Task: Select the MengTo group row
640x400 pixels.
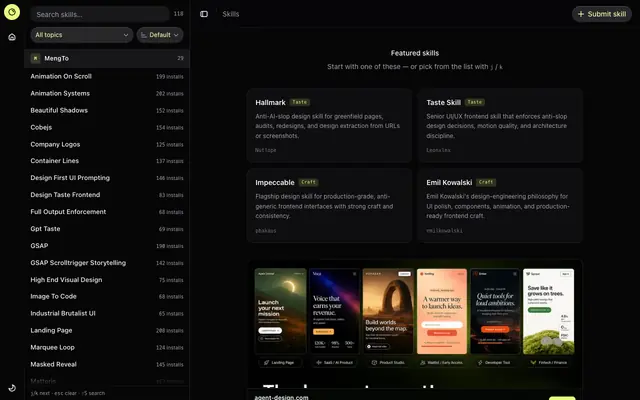Action: (107, 58)
